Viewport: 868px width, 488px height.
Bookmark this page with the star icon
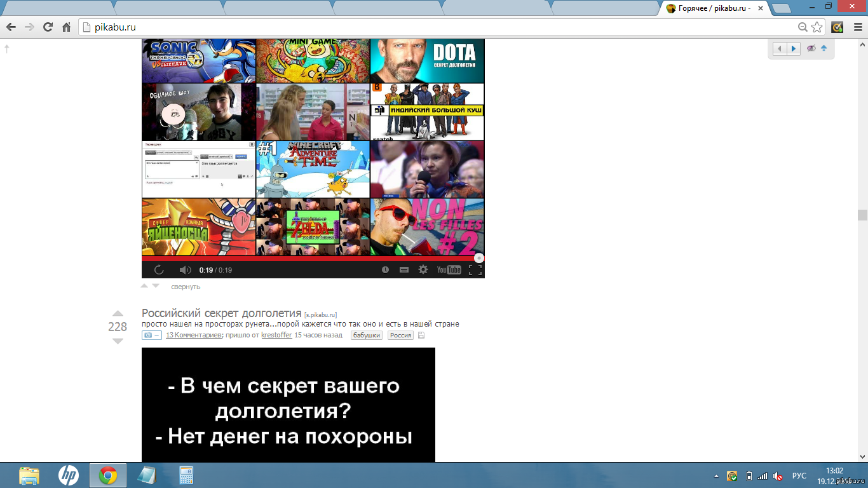pos(817,27)
